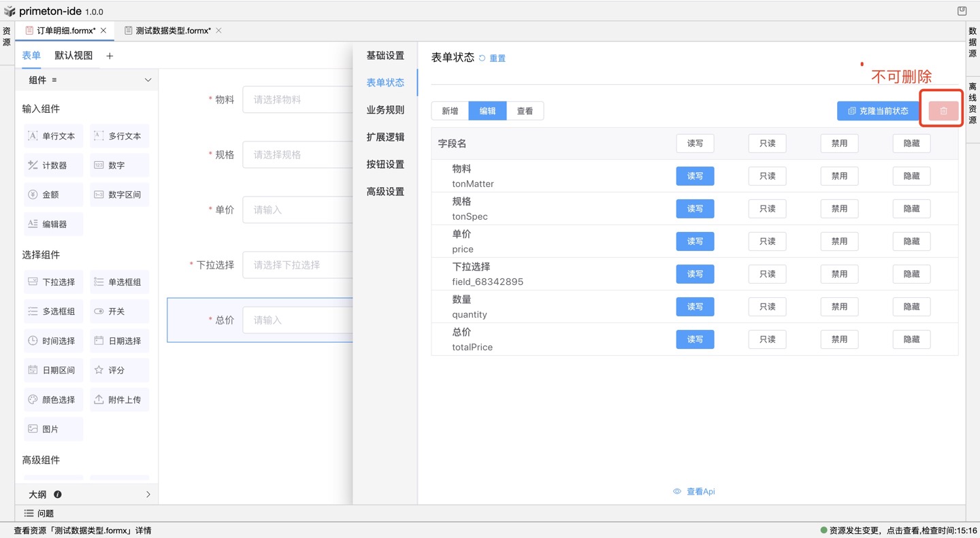Viewport: 980px width, 538px height.
Task: Add a new view with plus icon
Action: (110, 56)
